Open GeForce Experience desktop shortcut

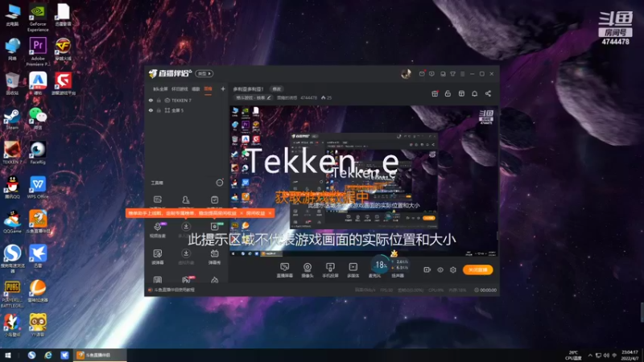click(38, 17)
